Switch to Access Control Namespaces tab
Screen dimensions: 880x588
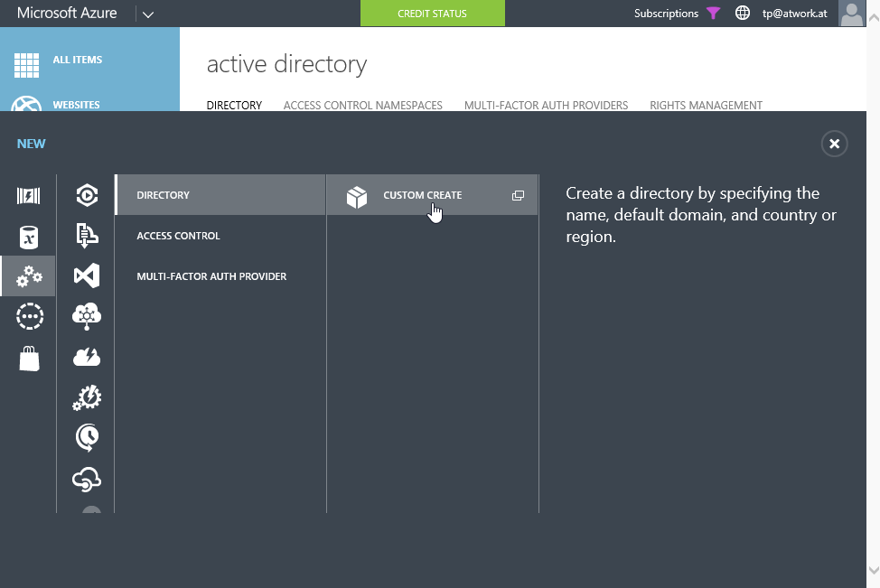362,105
